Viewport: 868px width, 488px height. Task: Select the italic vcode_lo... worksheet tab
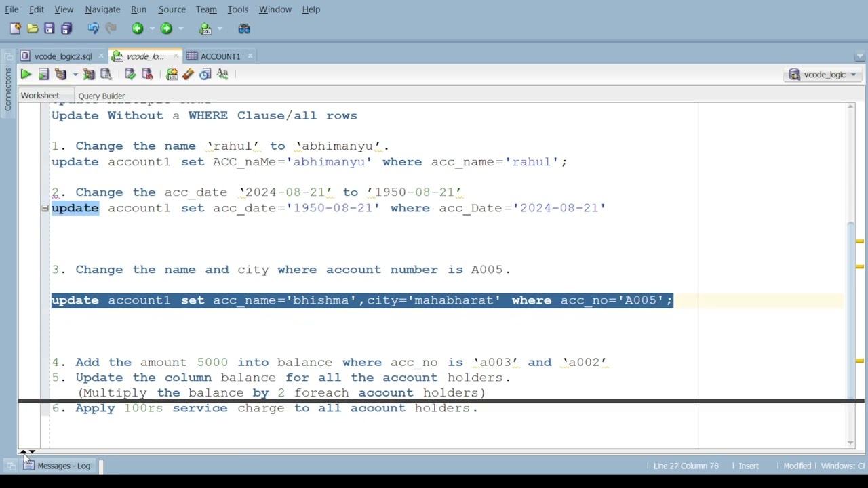coord(144,56)
